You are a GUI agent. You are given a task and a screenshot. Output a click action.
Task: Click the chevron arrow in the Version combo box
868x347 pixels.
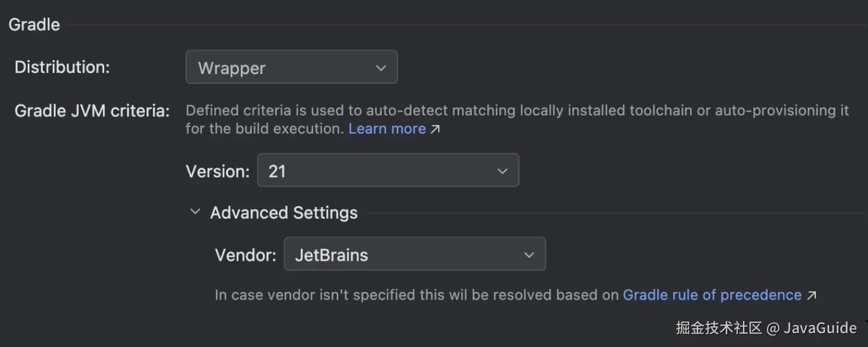(502, 171)
